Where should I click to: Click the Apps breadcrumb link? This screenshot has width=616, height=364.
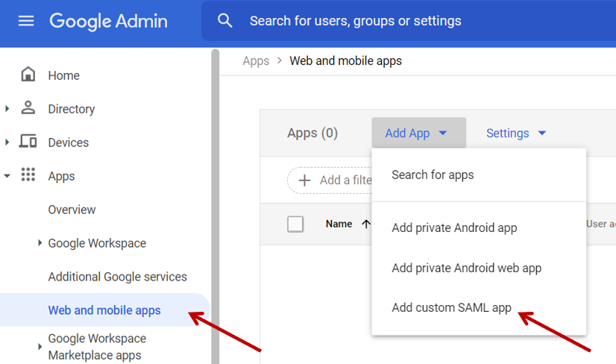pyautogui.click(x=256, y=61)
